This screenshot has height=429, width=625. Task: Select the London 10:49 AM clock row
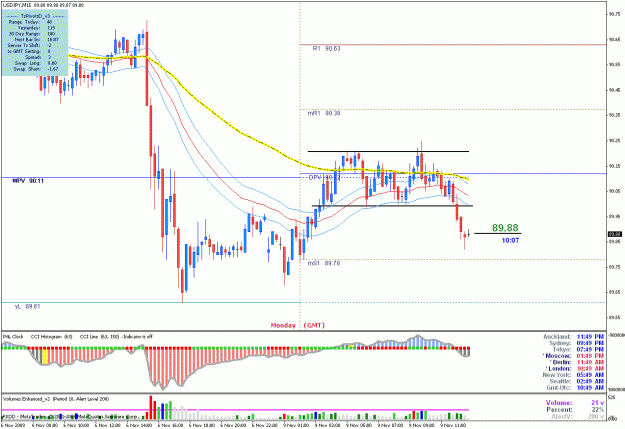(574, 369)
